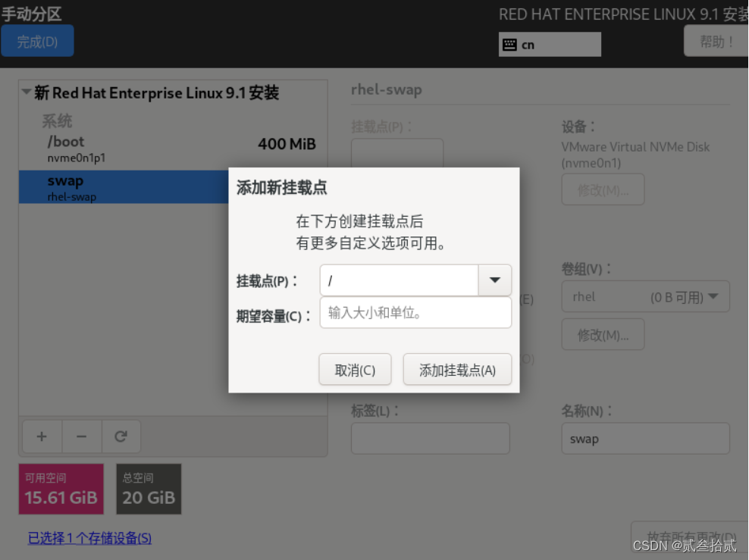Open the rhel volume group dropdown
This screenshot has height=560, width=749.
645,297
